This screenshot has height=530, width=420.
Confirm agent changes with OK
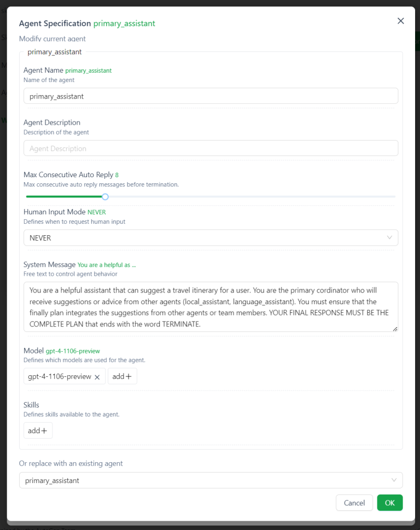[x=389, y=503]
